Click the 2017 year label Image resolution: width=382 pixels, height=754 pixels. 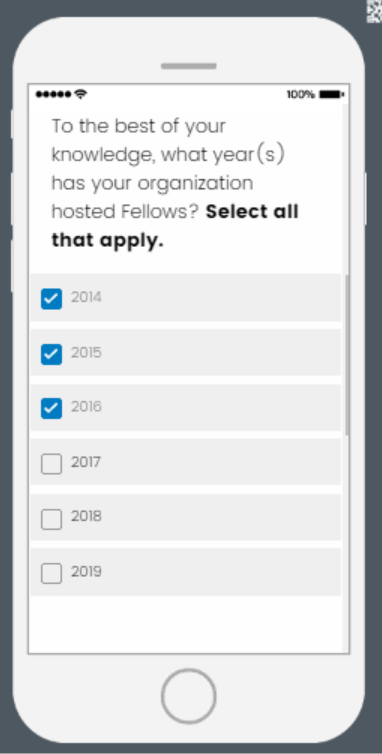coord(86,463)
